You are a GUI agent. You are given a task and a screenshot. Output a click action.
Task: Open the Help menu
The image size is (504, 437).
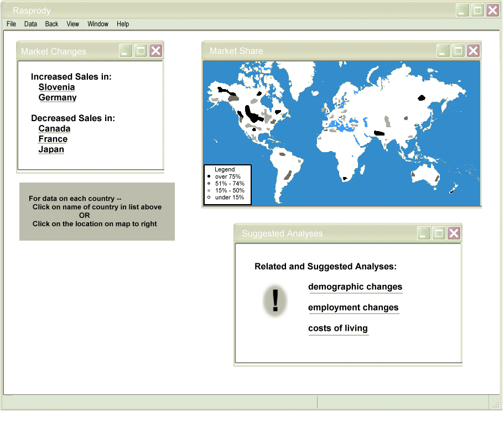[123, 24]
